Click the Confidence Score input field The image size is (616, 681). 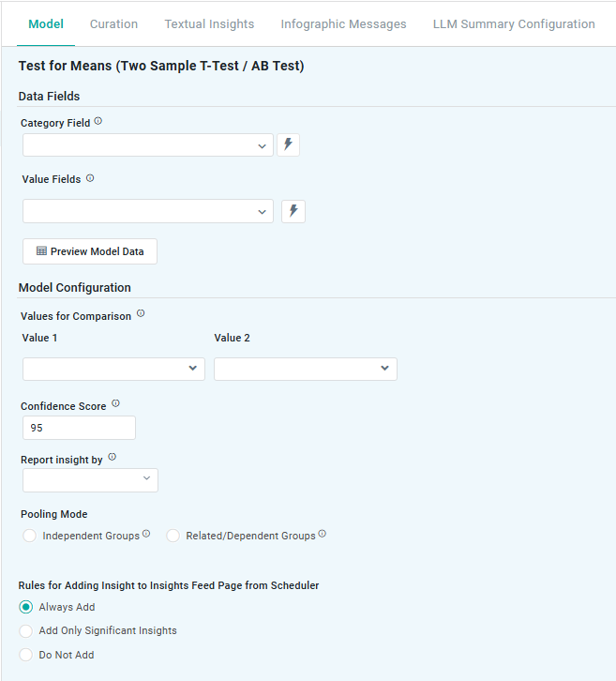coord(79,428)
